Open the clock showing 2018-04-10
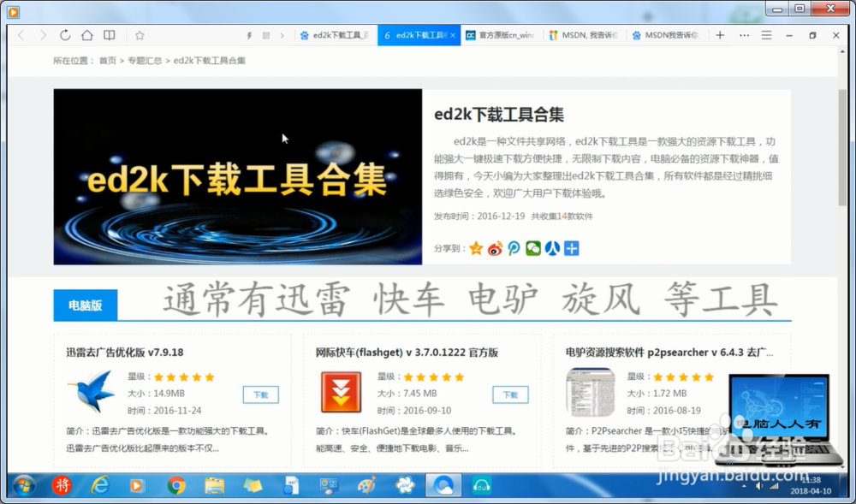This screenshot has height=504, width=856. click(811, 485)
